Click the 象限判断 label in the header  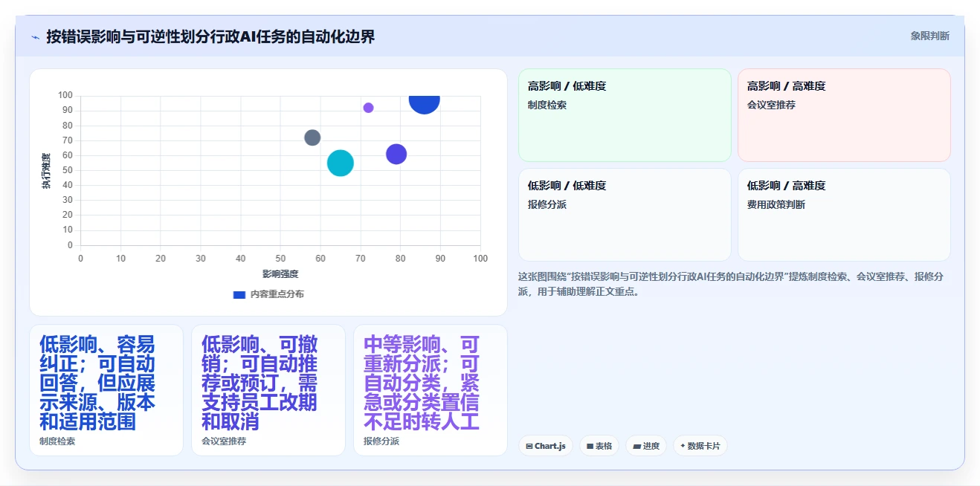(930, 36)
